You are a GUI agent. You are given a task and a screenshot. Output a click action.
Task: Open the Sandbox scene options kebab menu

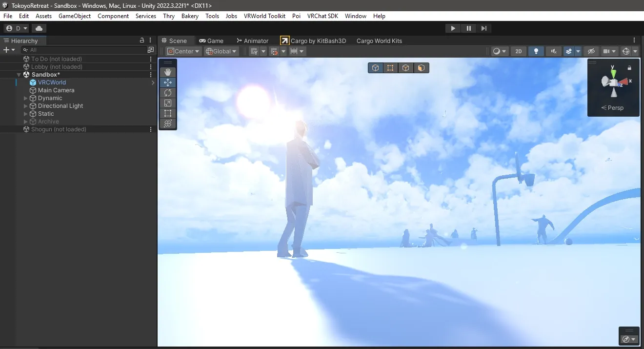[x=151, y=75]
